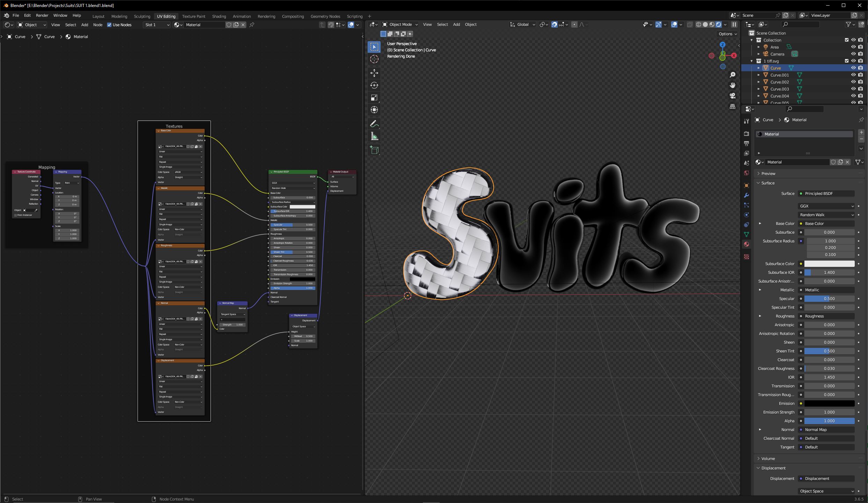Open the View Layer properties tab

tap(746, 153)
